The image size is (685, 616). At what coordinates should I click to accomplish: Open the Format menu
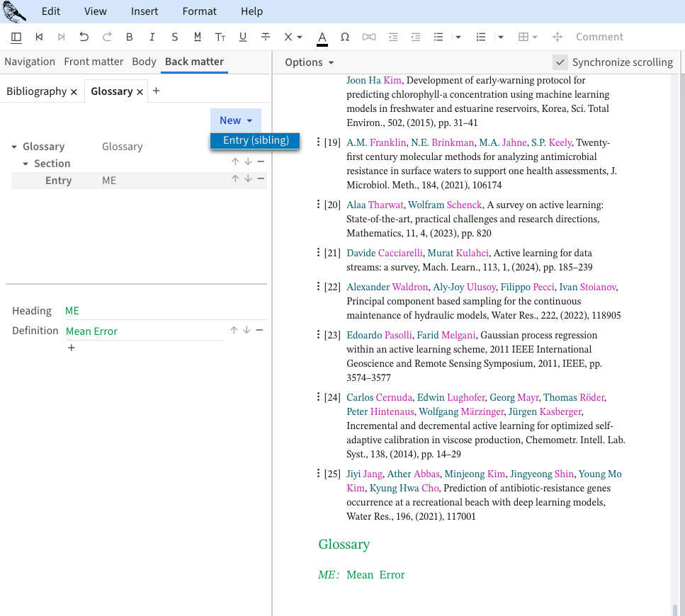(x=199, y=11)
